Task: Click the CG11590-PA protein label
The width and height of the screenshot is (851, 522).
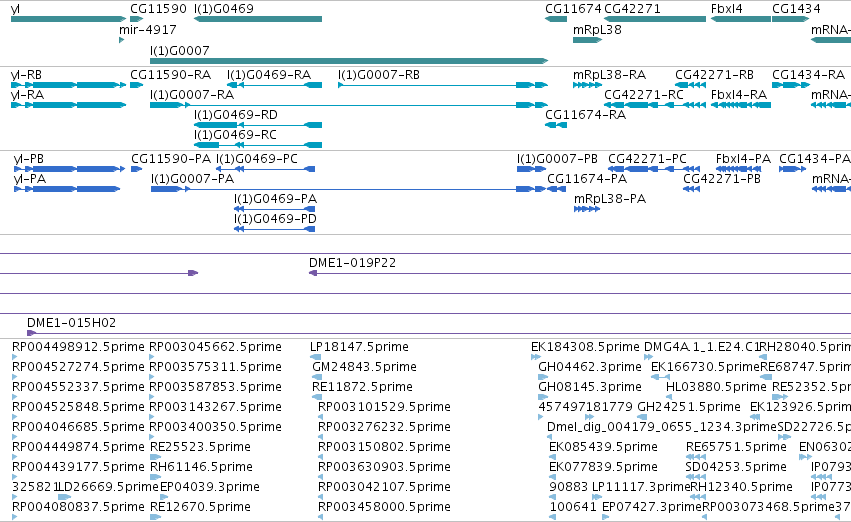Action: tap(171, 159)
